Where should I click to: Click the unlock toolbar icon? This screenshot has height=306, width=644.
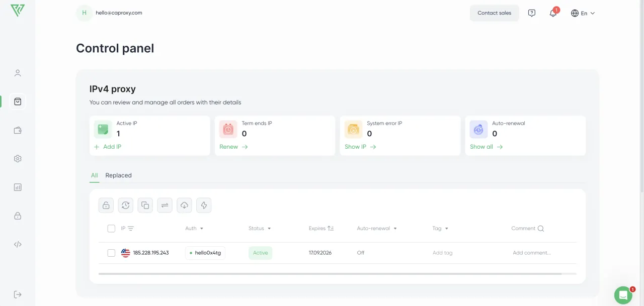tap(106, 205)
